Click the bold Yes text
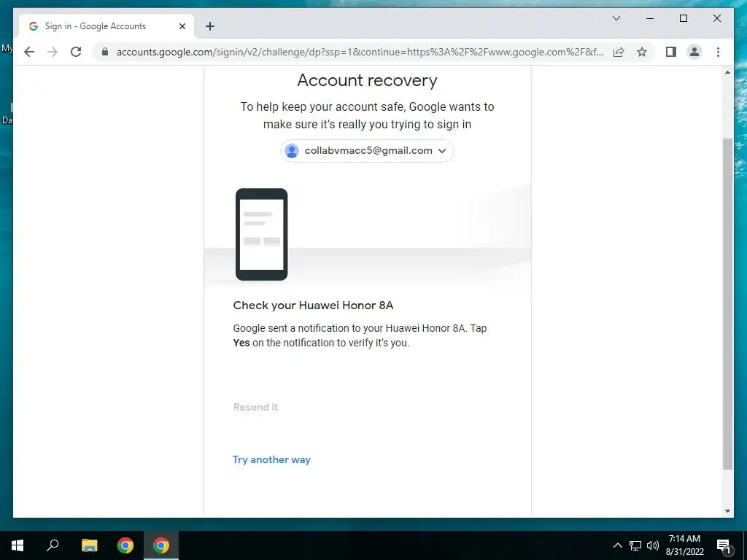The width and height of the screenshot is (747, 560). coord(241,343)
